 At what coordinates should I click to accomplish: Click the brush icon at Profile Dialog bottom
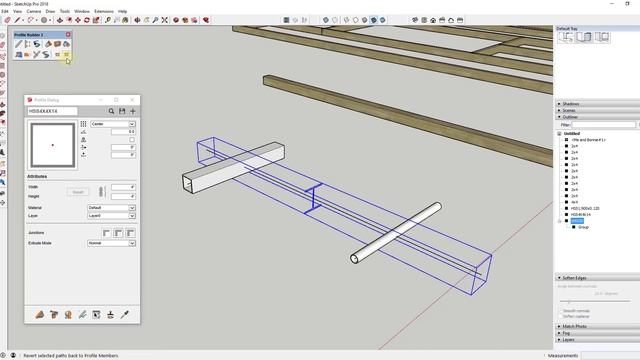(x=111, y=314)
